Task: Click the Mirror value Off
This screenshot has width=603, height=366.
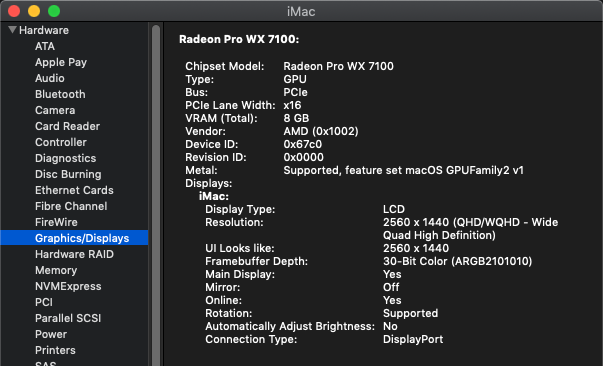Action: pyautogui.click(x=391, y=287)
